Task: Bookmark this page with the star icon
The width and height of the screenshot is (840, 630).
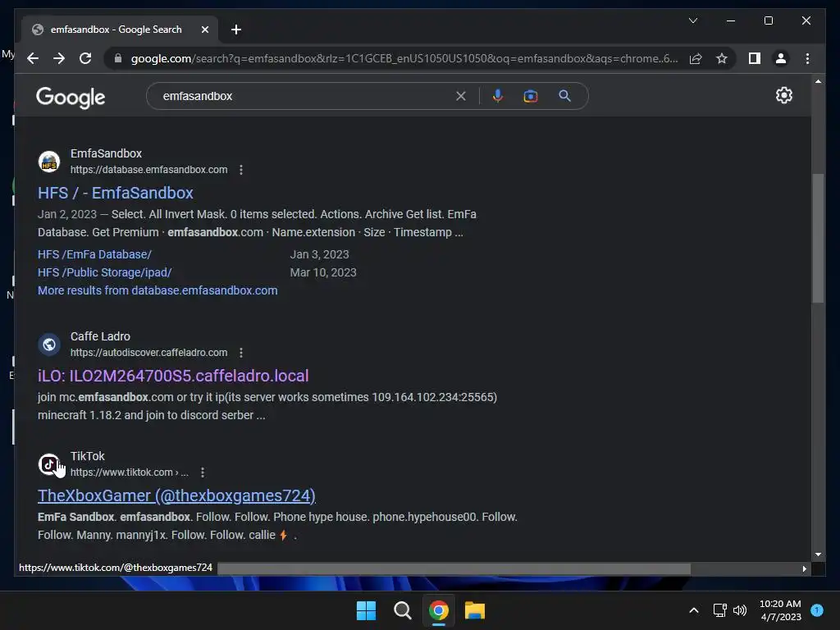Action: 722,58
